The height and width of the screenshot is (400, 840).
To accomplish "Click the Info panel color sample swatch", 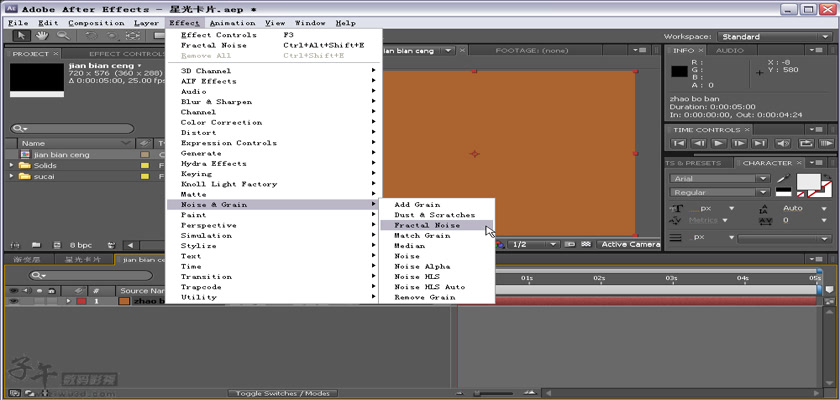I will 679,71.
